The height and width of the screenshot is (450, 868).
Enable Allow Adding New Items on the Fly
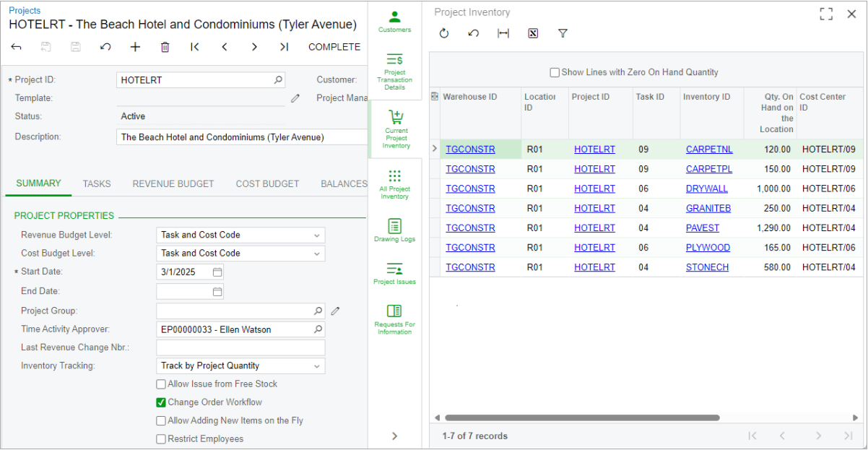point(161,420)
